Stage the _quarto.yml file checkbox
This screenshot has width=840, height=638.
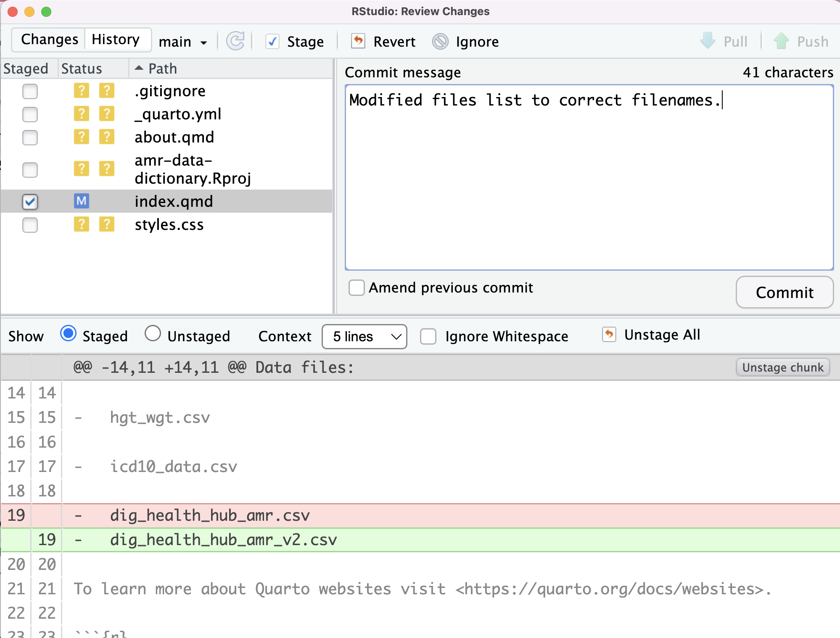click(30, 114)
